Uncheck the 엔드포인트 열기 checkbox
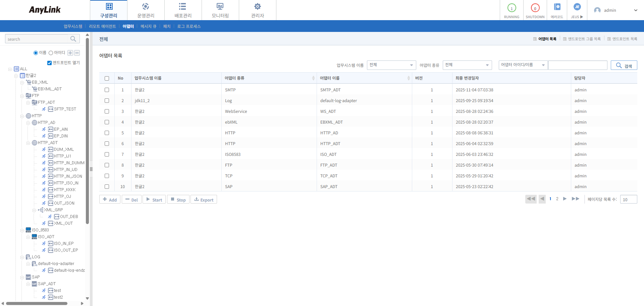 click(49, 63)
